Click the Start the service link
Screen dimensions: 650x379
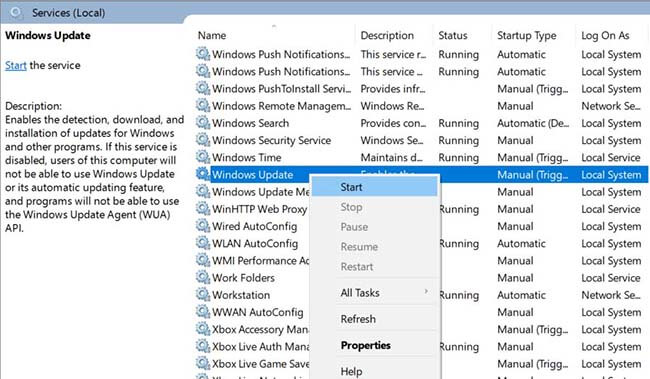point(16,66)
